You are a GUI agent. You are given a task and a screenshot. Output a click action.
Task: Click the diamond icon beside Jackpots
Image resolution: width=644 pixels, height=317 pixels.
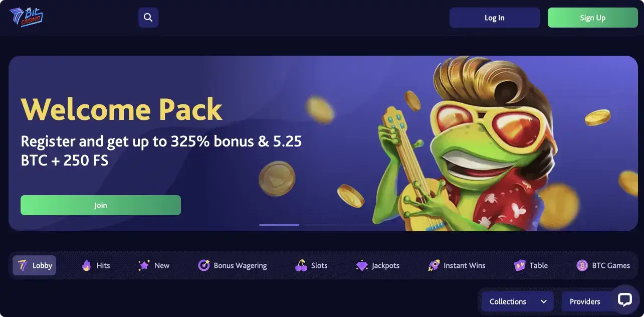click(x=362, y=265)
